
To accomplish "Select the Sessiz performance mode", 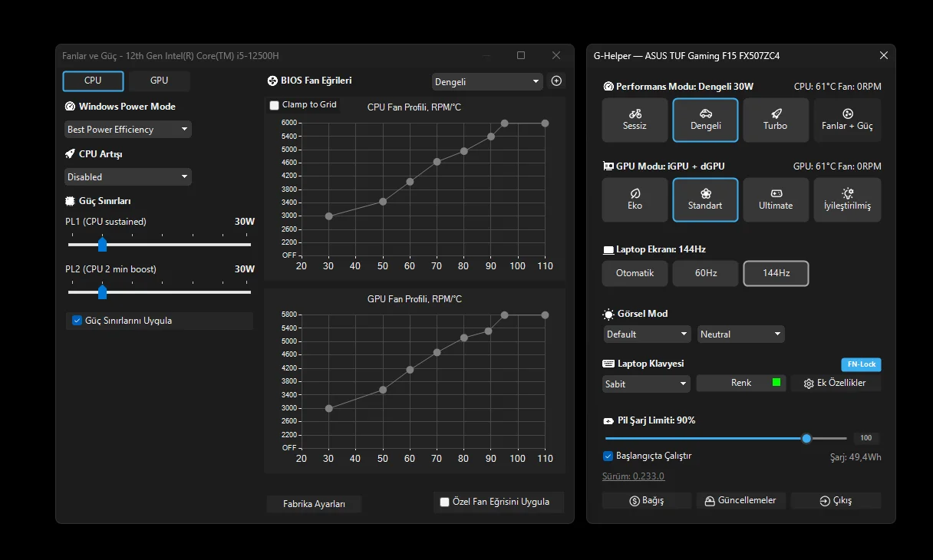I will pyautogui.click(x=635, y=120).
